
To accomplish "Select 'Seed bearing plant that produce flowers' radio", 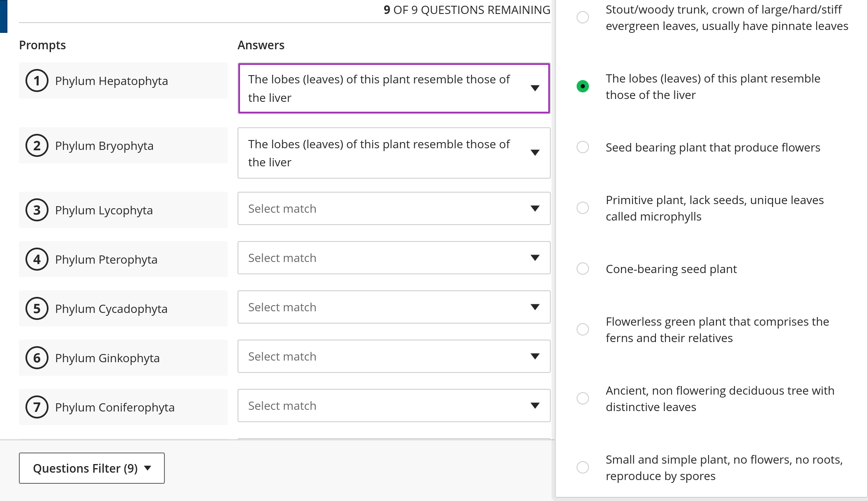I will pos(583,147).
